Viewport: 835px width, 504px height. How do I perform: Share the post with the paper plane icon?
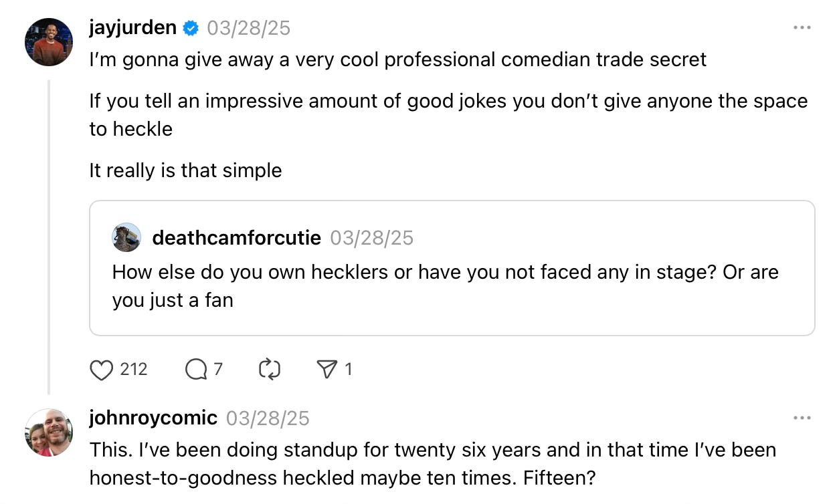tap(327, 370)
